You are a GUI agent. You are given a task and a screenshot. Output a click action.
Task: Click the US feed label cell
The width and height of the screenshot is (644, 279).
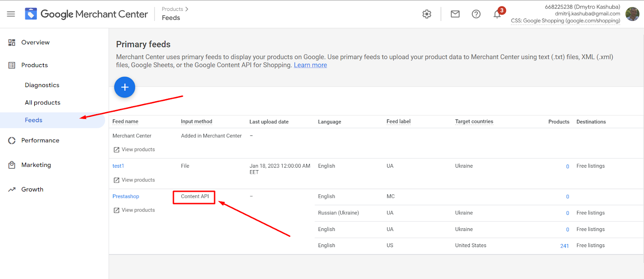click(x=390, y=246)
